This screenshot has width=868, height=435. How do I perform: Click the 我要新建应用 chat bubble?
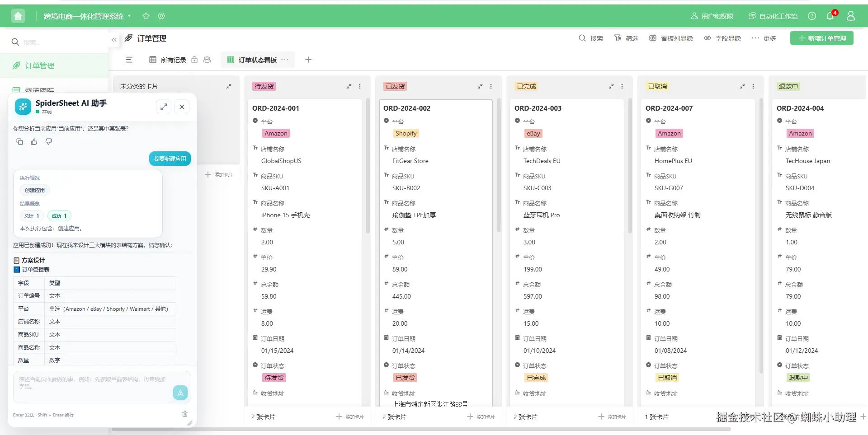click(x=170, y=159)
